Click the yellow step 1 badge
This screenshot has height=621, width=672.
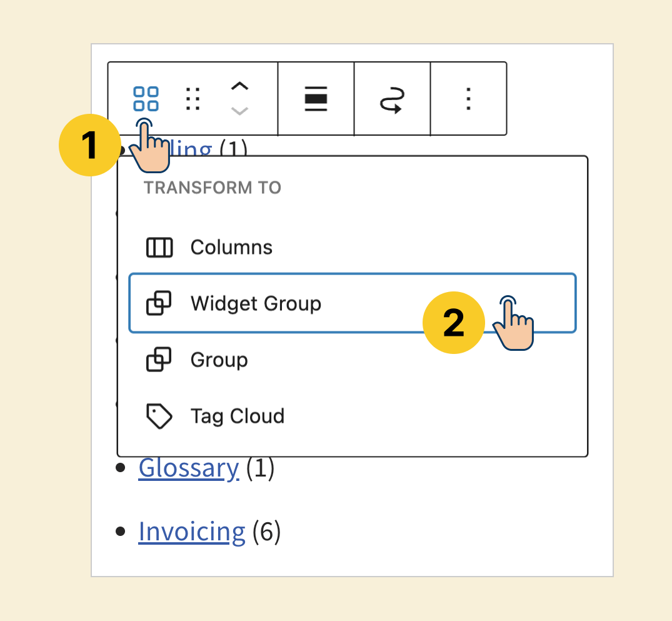(x=89, y=145)
